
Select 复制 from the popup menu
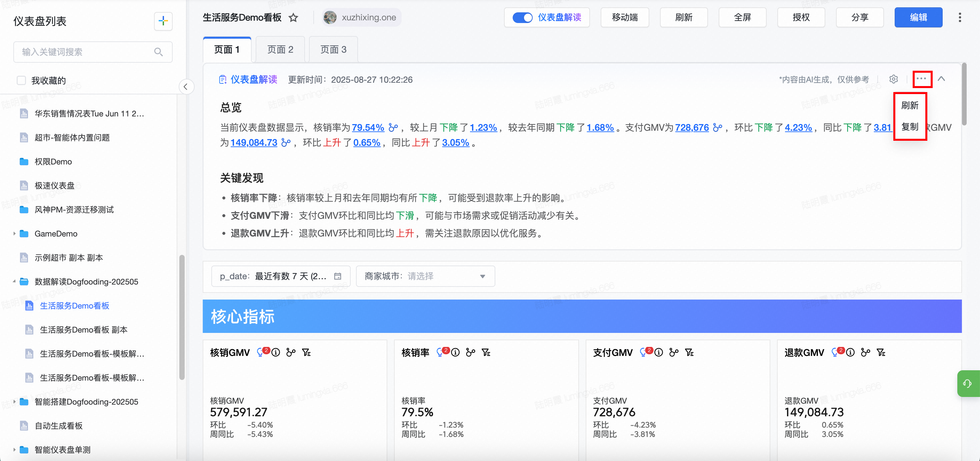click(x=910, y=127)
